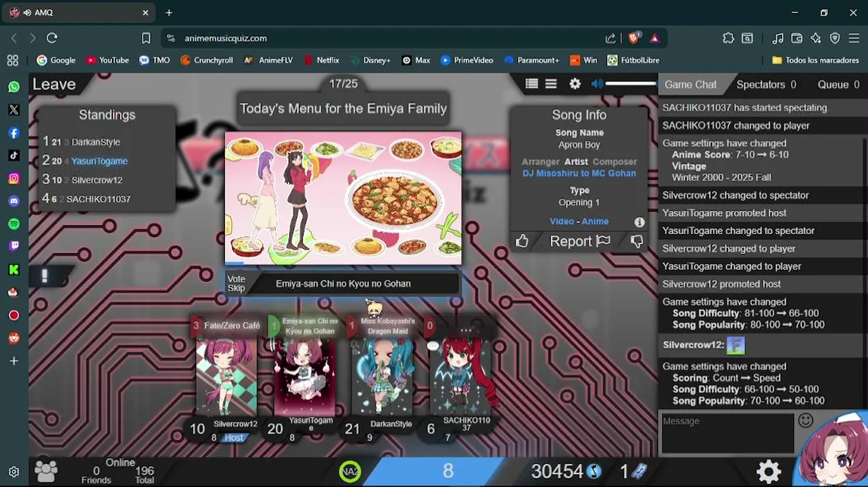Click YasuriTogame in Standings
This screenshot has height=487, width=868.
(99, 161)
